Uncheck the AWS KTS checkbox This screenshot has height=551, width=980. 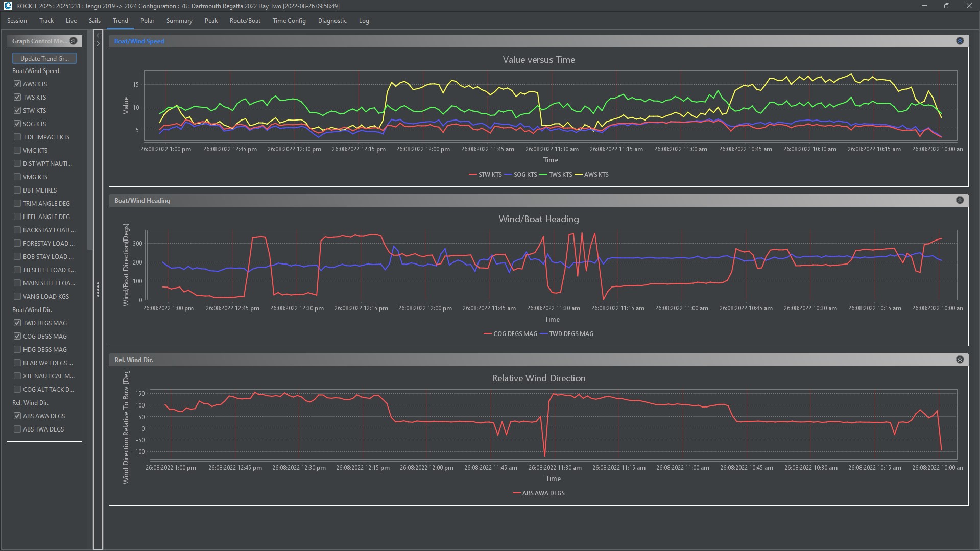pos(17,84)
